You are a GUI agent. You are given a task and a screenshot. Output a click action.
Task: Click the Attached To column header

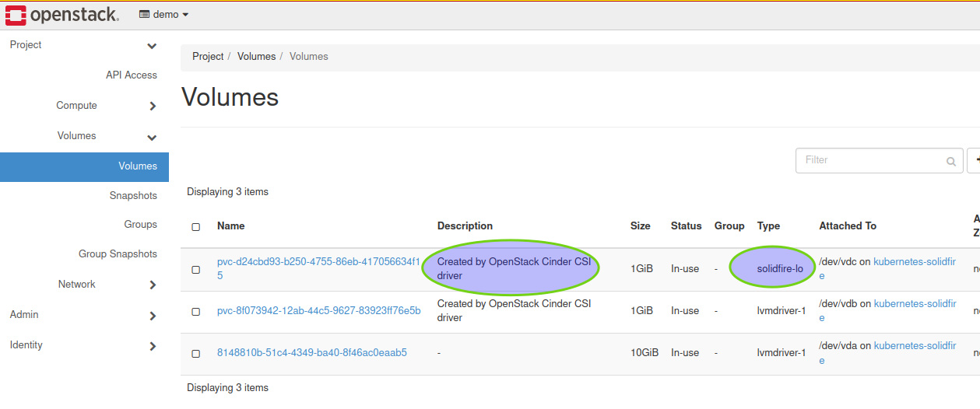pos(848,226)
